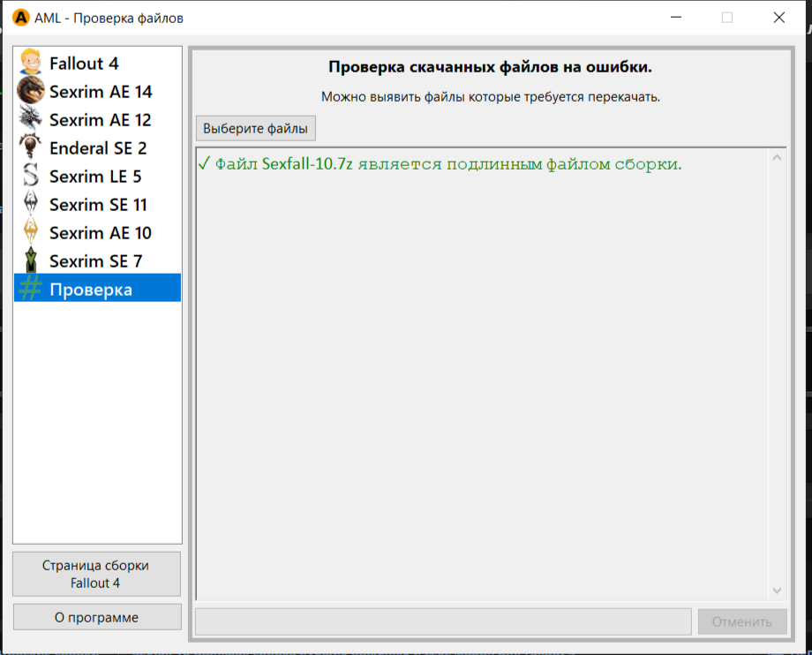Open Страница сборки Fallout 4 page

(x=96, y=574)
